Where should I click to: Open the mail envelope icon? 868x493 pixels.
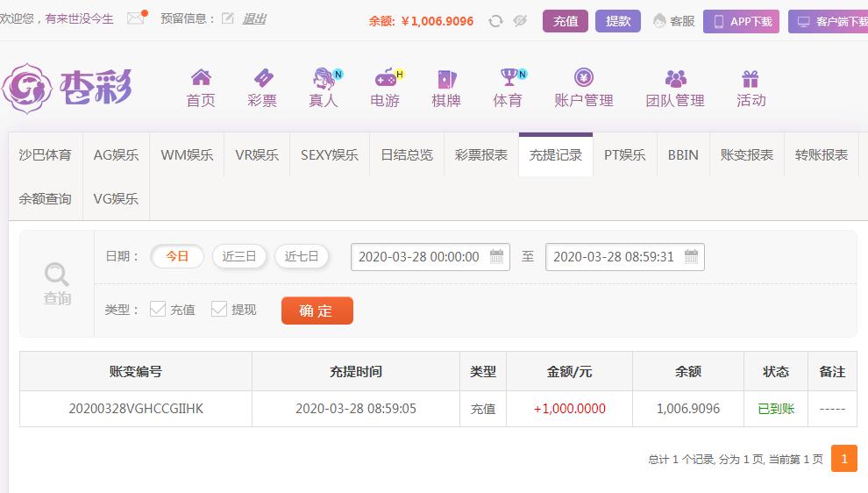click(x=136, y=18)
